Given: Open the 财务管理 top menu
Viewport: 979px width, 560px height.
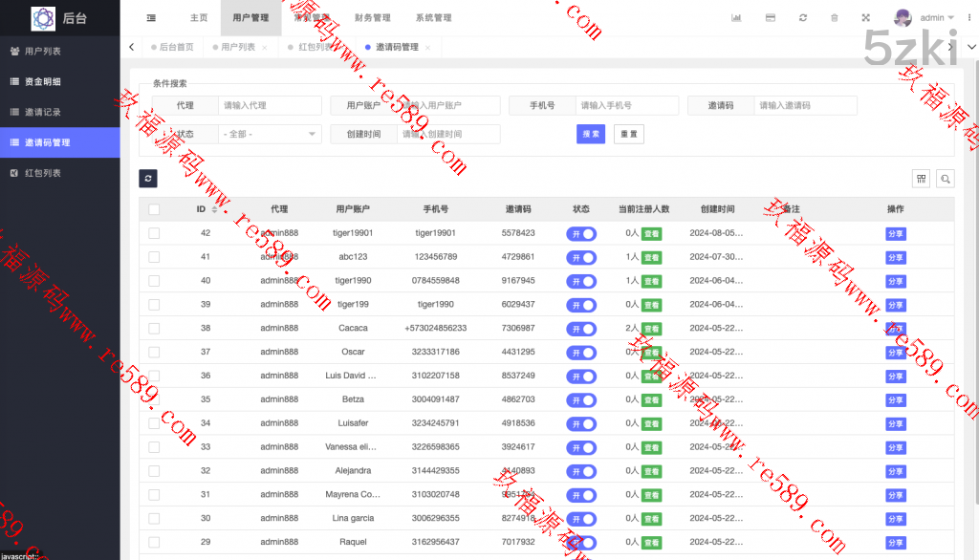Looking at the screenshot, I should (372, 18).
